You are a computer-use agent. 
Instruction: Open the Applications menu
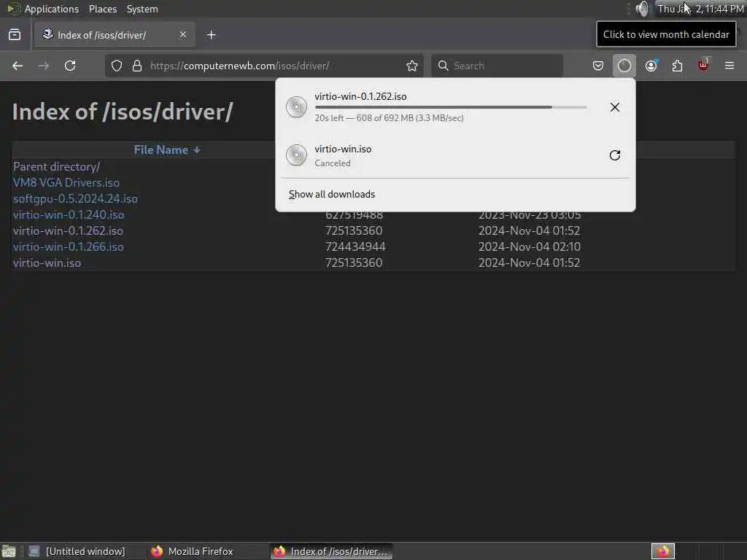tap(52, 9)
